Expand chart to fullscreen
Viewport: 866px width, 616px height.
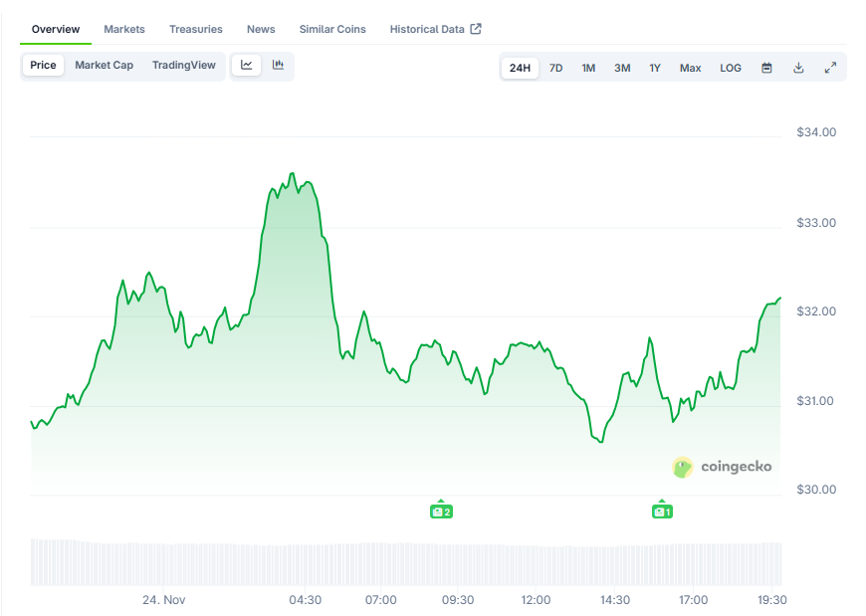tap(830, 68)
